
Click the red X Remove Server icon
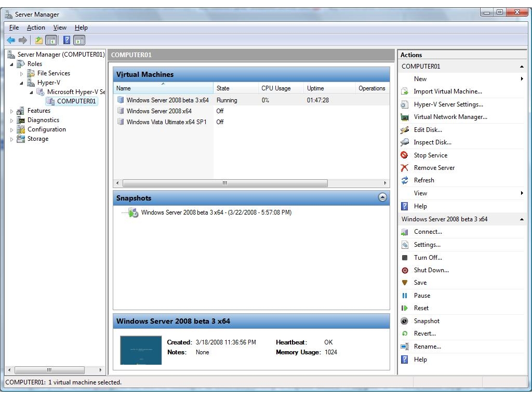(404, 168)
